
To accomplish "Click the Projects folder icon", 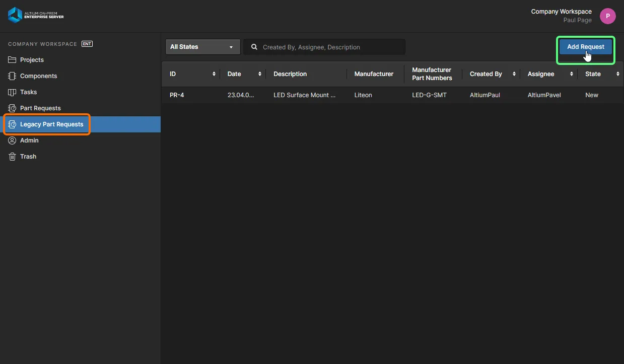I will [12, 60].
